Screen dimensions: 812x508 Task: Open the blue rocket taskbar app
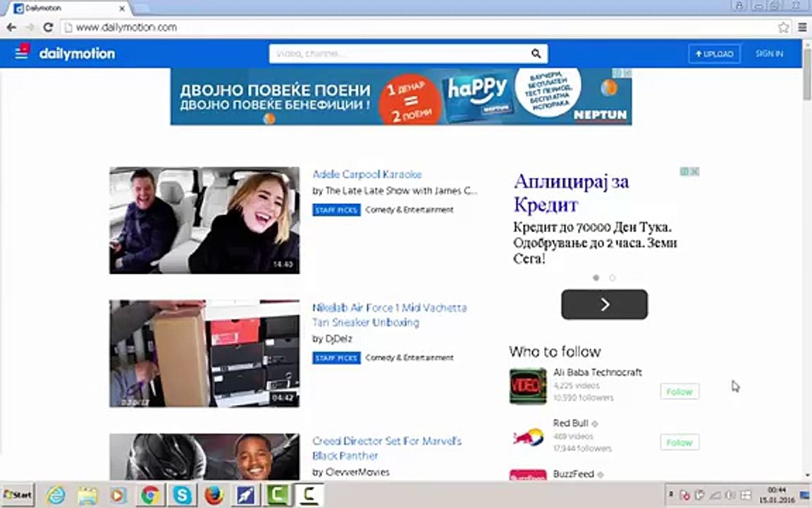pyautogui.click(x=245, y=495)
